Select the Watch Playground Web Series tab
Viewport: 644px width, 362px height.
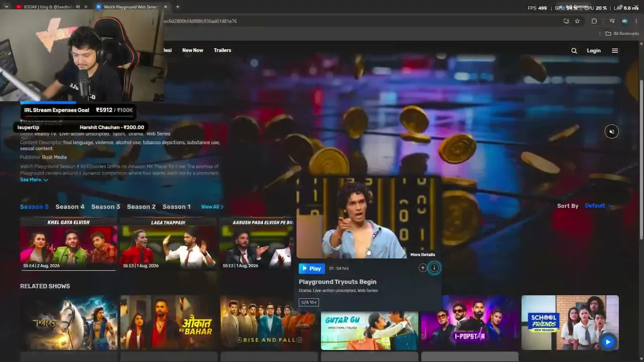click(x=130, y=7)
